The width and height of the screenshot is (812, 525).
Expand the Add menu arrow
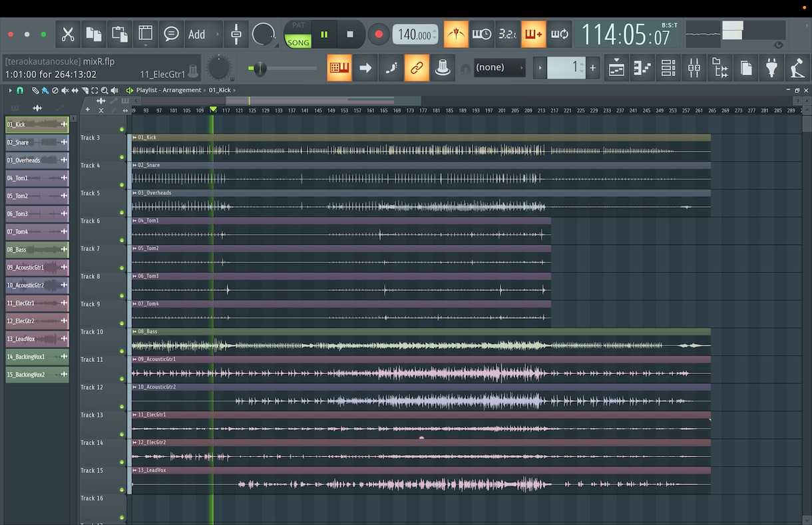point(218,34)
